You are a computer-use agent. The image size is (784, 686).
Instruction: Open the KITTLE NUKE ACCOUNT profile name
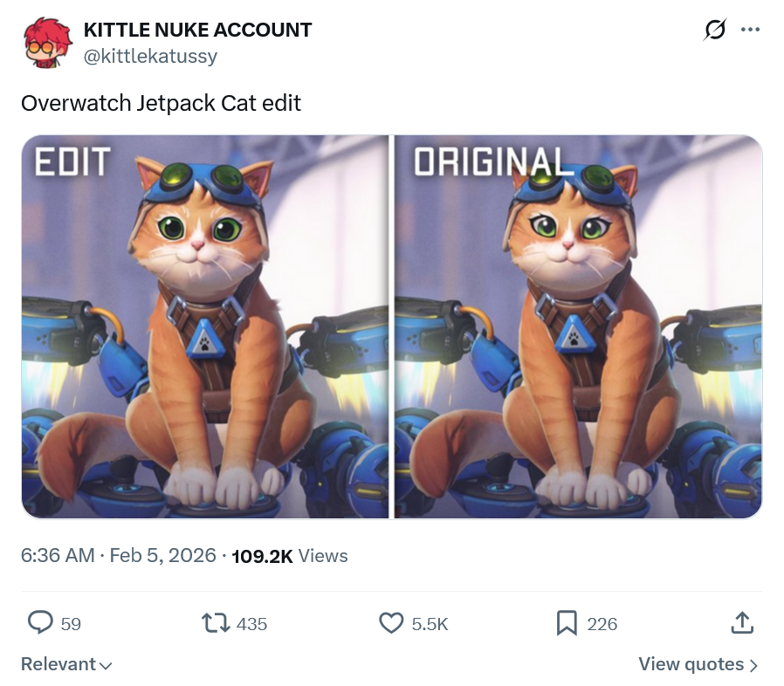tap(197, 30)
